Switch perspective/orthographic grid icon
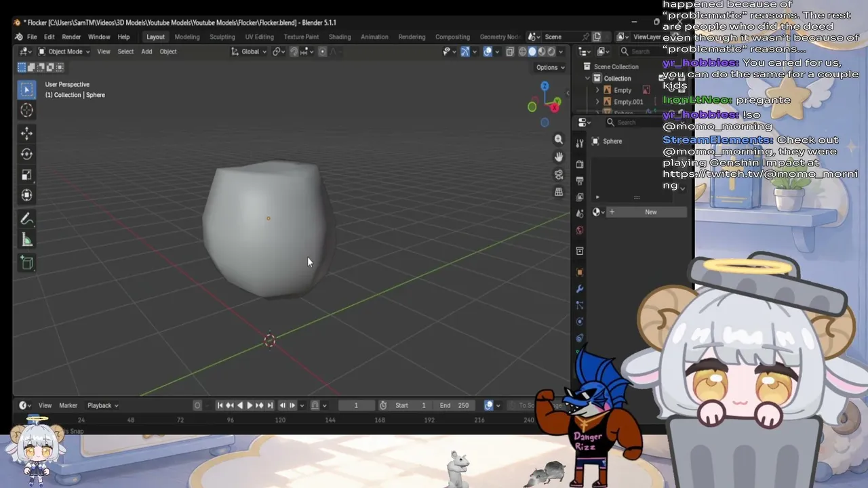This screenshot has height=488, width=868. tap(559, 192)
